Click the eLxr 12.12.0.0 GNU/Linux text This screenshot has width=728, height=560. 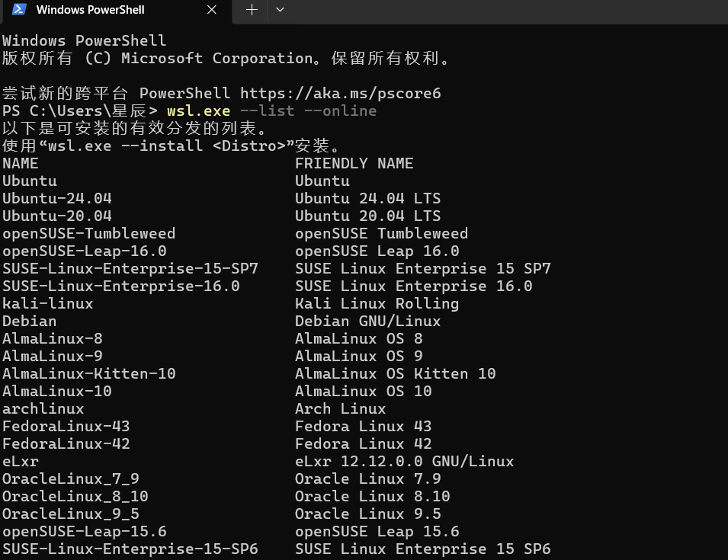click(x=404, y=460)
